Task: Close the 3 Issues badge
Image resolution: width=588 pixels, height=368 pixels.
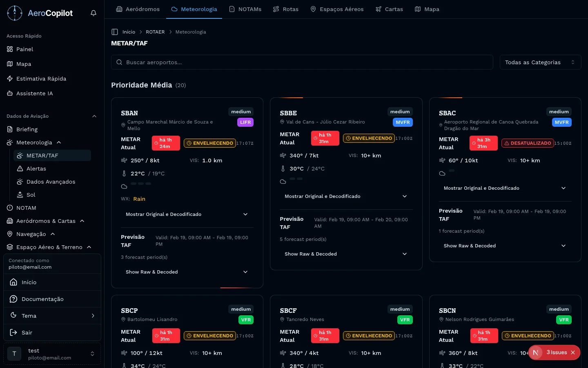Action: (x=573, y=352)
